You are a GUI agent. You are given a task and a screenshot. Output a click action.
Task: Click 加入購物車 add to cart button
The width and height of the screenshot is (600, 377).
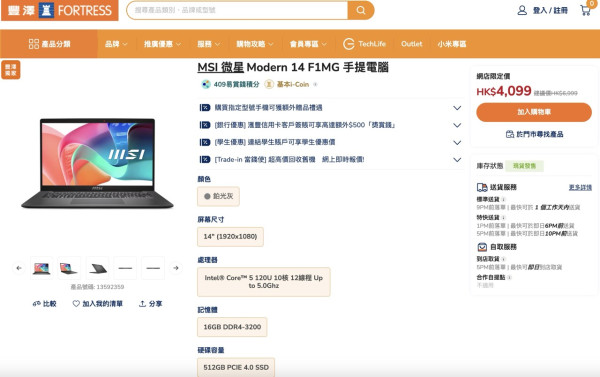[534, 112]
